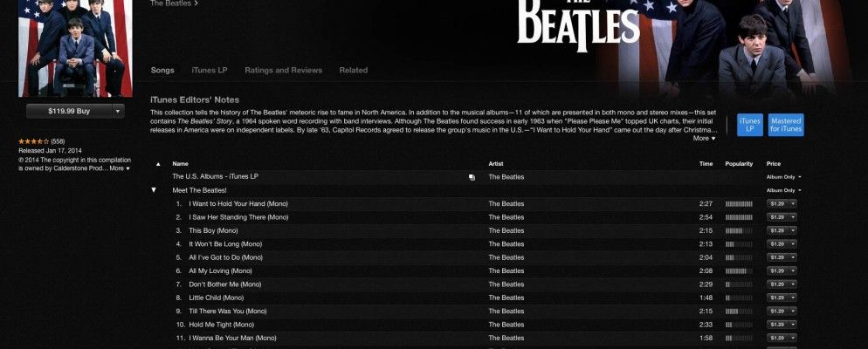Buy the album for $119.99

(x=69, y=111)
